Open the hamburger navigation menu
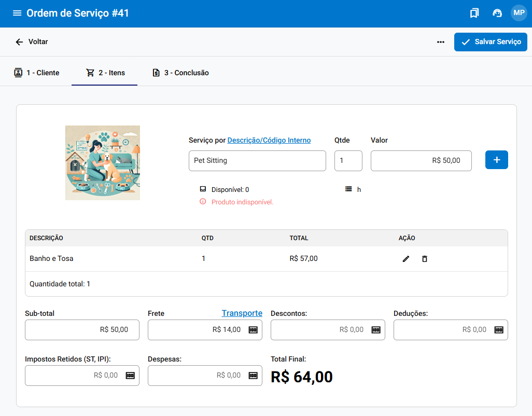The width and height of the screenshot is (532, 416). pyautogui.click(x=17, y=13)
